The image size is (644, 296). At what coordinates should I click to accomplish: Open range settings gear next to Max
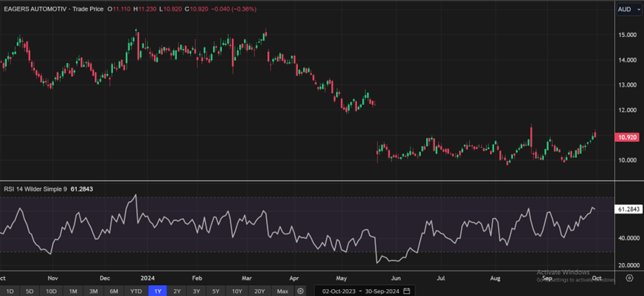click(x=301, y=291)
